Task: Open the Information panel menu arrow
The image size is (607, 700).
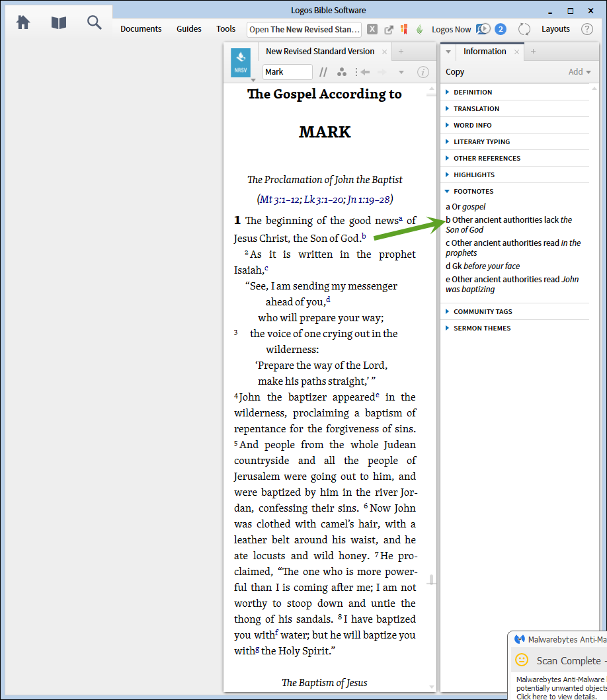Action: pyautogui.click(x=448, y=52)
